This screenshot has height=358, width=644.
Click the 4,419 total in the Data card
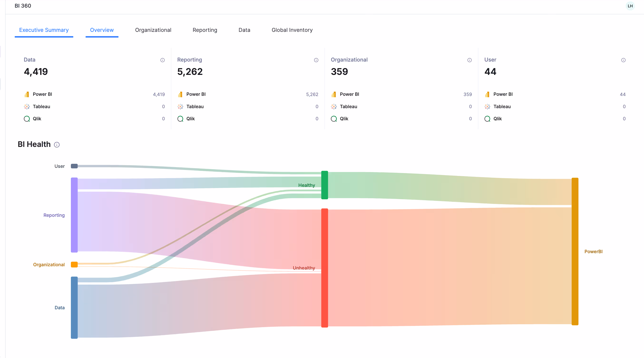click(36, 72)
